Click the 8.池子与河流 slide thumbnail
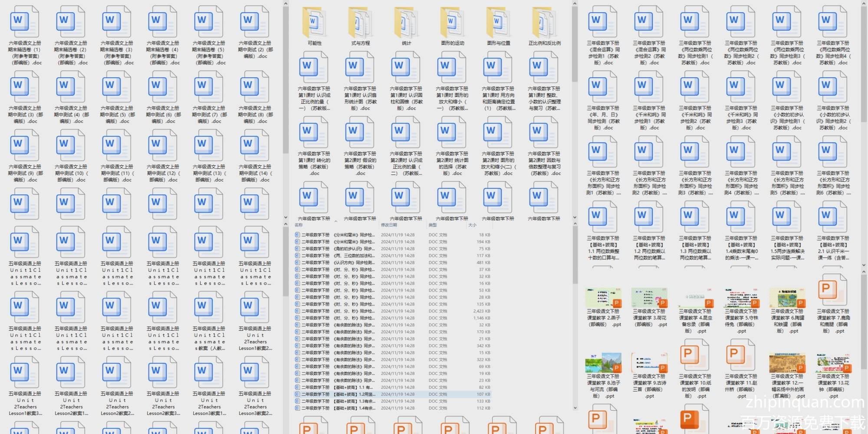The width and height of the screenshot is (868, 434). (603, 363)
